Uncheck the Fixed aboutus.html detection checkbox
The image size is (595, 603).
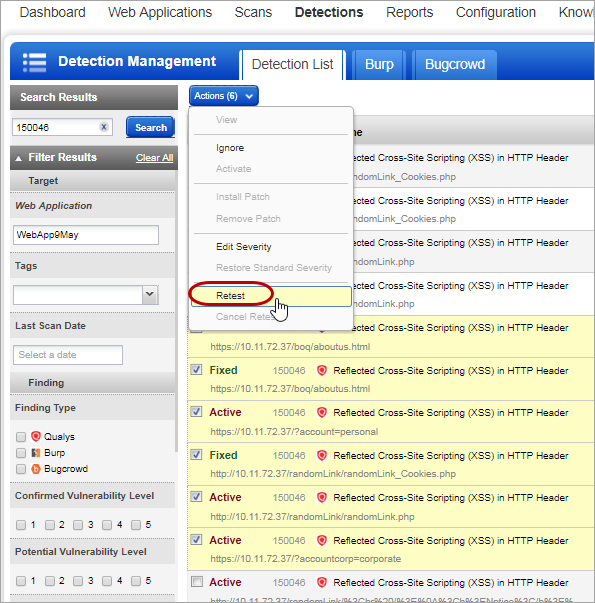click(197, 370)
